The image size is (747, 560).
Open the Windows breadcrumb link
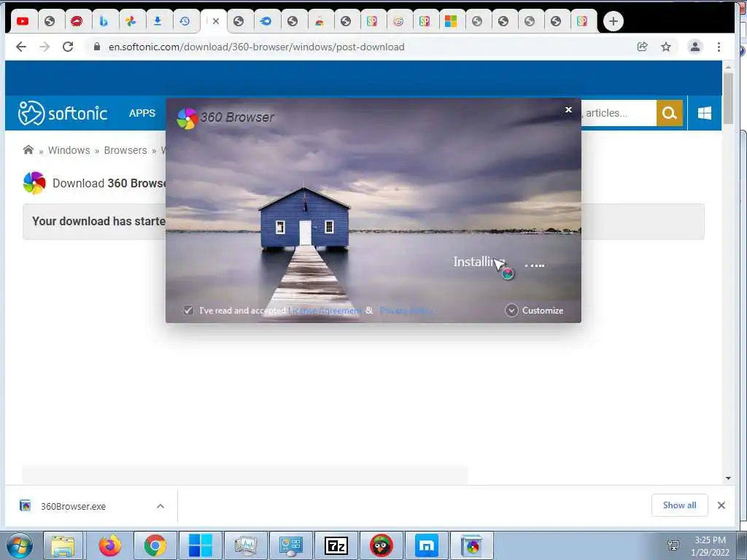69,150
